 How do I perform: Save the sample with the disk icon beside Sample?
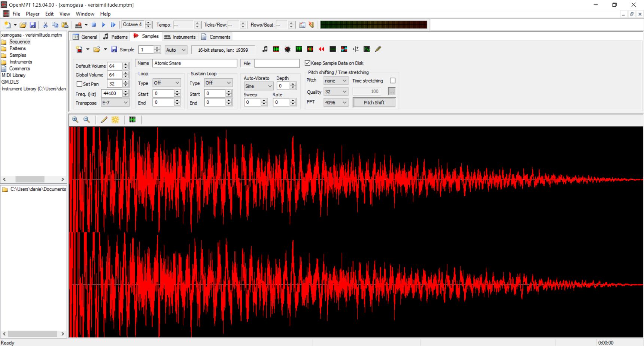[x=114, y=49]
